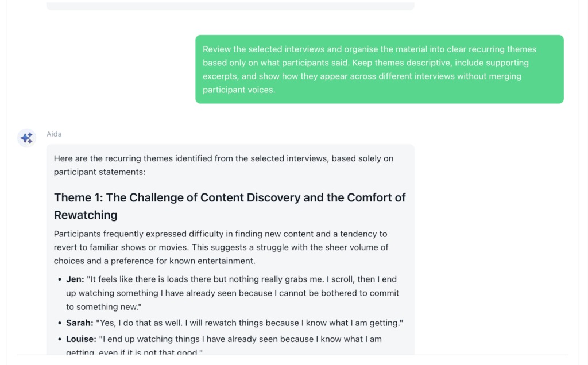The image size is (588, 365).
Task: Click the word "Rewatching" in the heading
Action: (86, 215)
